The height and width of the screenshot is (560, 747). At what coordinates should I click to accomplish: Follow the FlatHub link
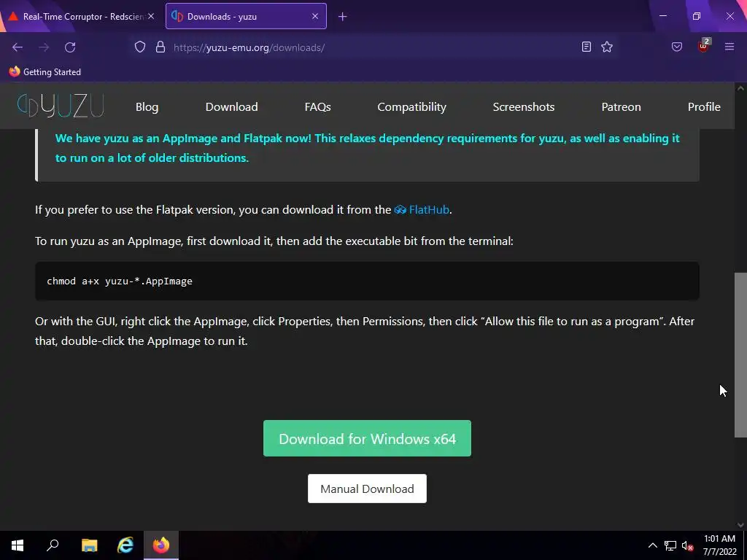[422, 209]
